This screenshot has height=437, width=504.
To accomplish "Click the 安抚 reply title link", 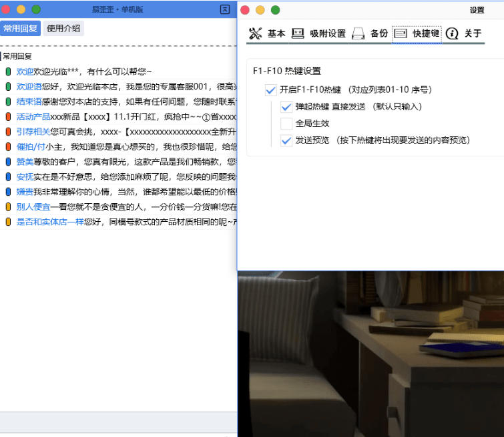I will [25, 176].
